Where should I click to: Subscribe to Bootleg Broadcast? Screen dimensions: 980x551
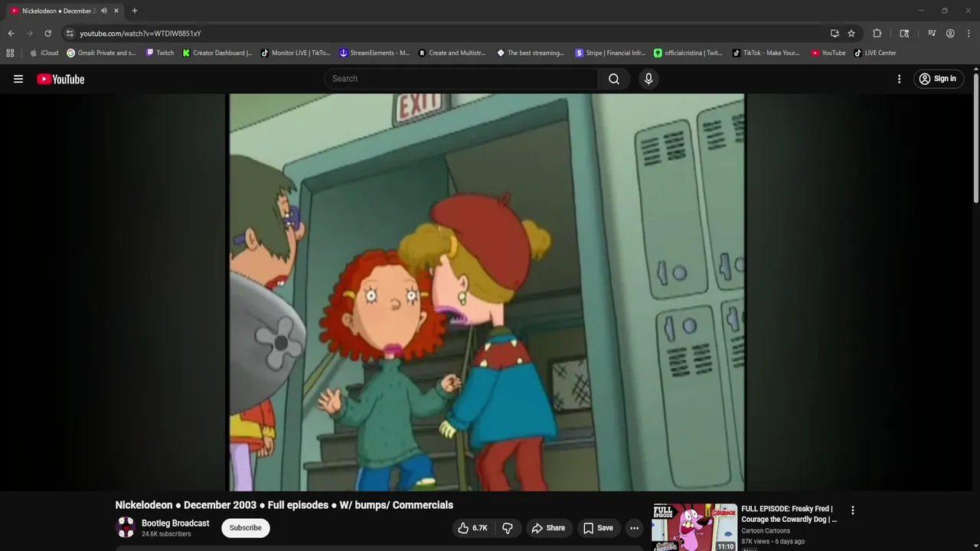click(246, 527)
